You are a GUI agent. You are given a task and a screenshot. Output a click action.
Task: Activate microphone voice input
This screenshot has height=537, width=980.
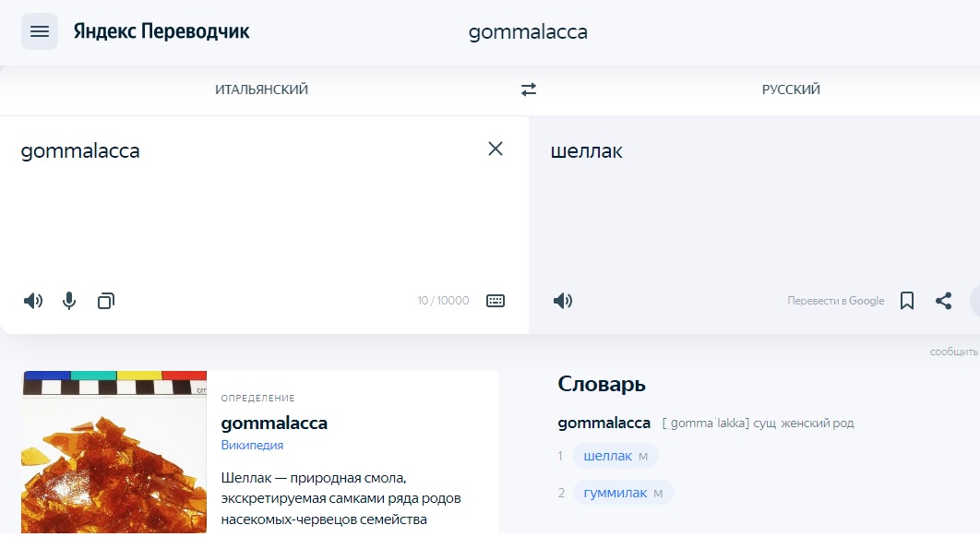69,301
